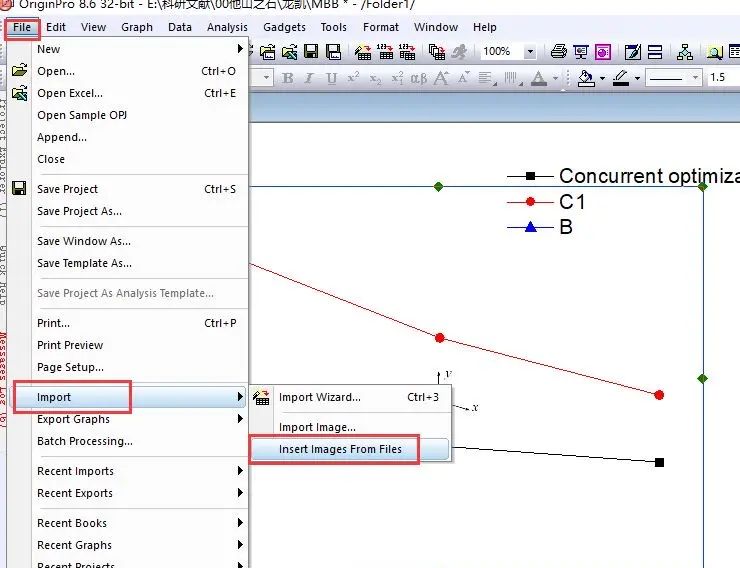Toggle Underline formatting
Viewport: 740px width, 568px height.
331,78
